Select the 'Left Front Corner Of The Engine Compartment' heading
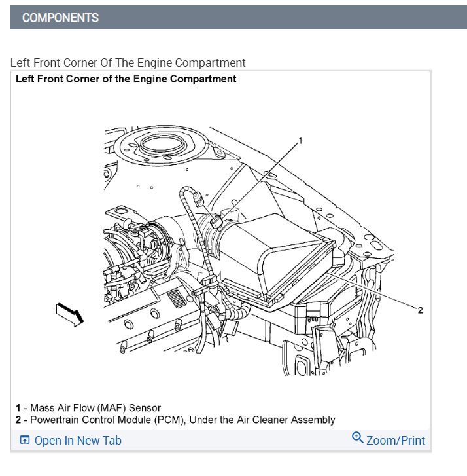 pyautogui.click(x=128, y=63)
